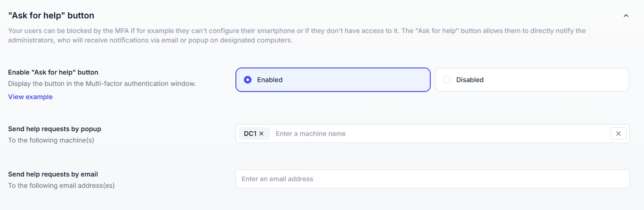
Task: Click the Enabled option label text
Action: (269, 80)
